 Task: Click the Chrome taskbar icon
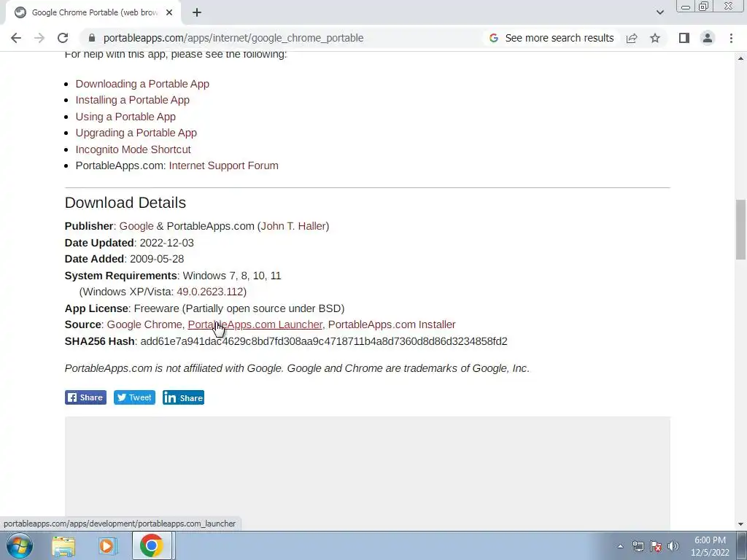152,545
